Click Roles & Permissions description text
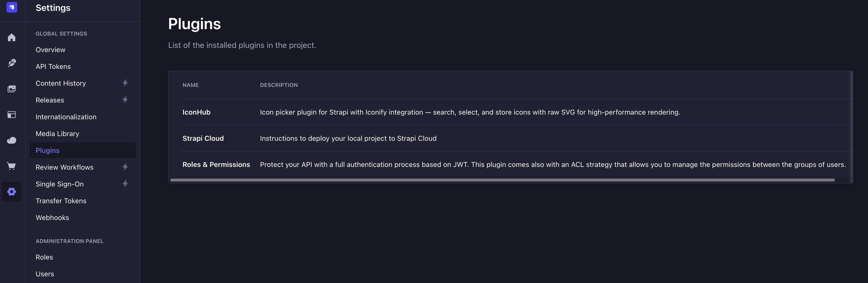This screenshot has height=283, width=868. pyautogui.click(x=553, y=164)
